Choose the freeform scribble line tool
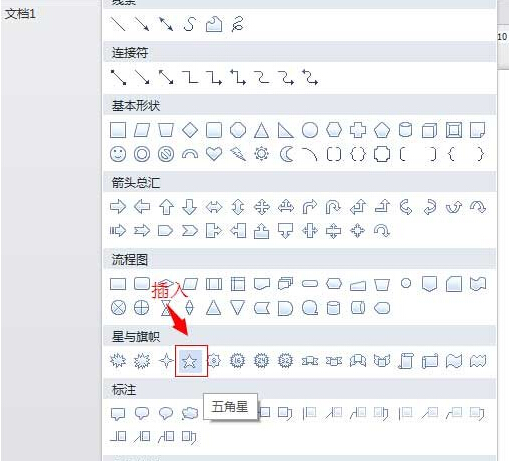Viewport: 509px width, 461px height. pos(237,25)
